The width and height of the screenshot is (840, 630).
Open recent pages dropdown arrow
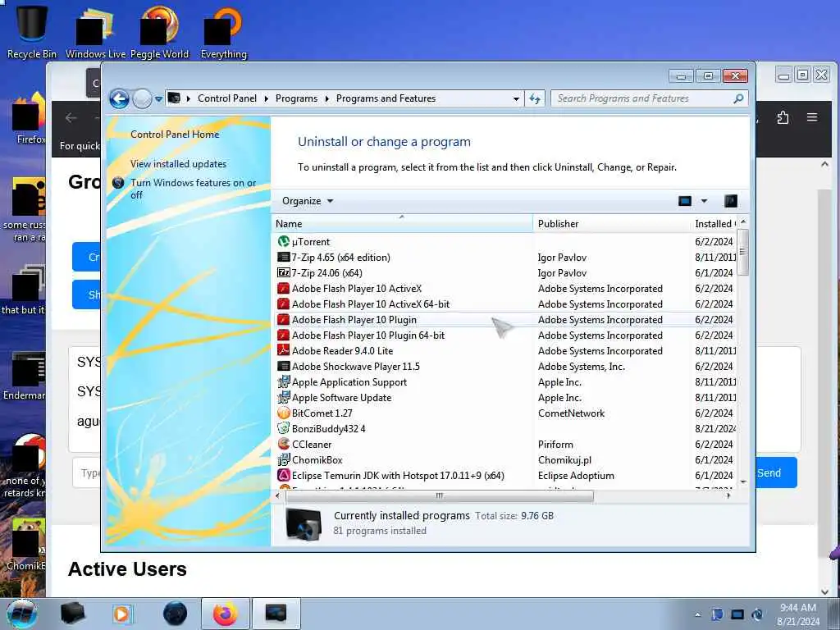158,99
